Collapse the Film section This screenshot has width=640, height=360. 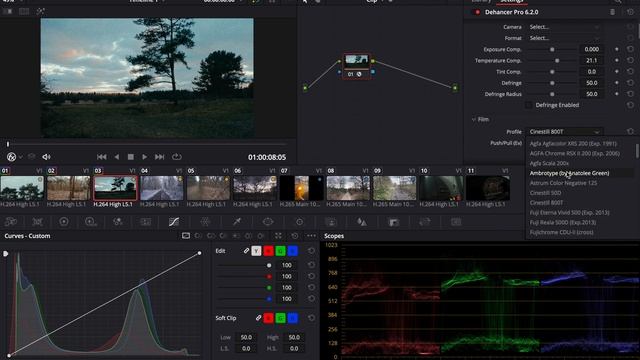pos(473,119)
